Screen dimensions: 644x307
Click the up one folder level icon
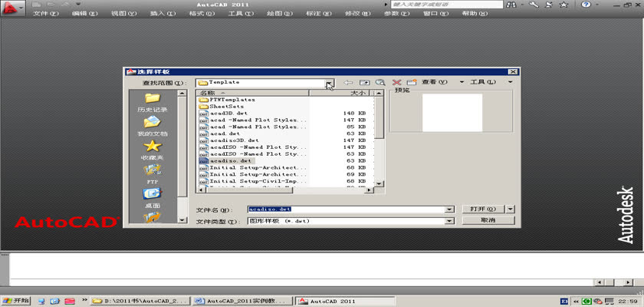365,82
